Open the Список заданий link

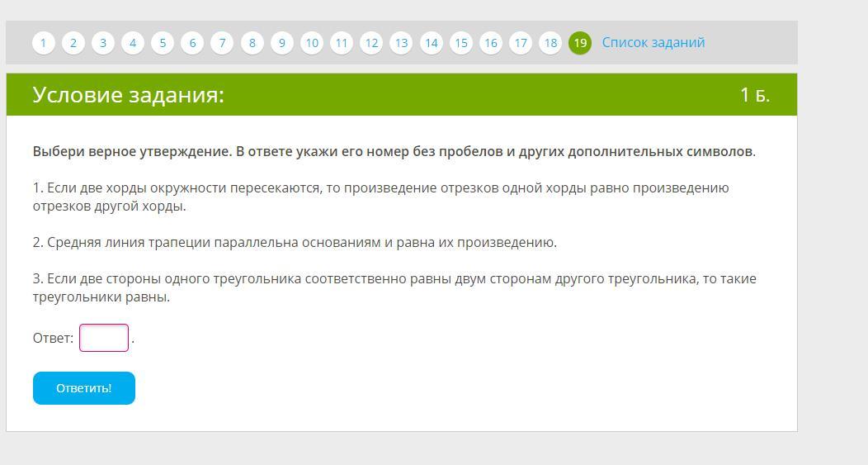pos(653,43)
